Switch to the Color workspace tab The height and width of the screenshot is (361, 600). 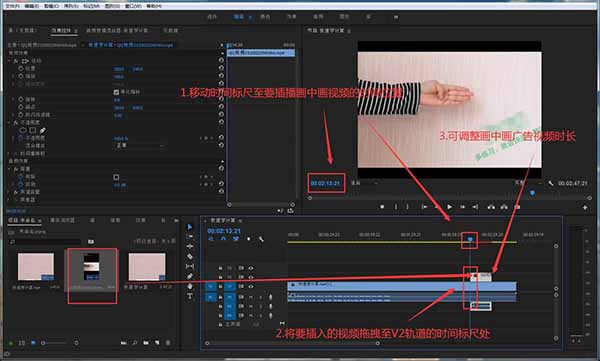[x=265, y=17]
